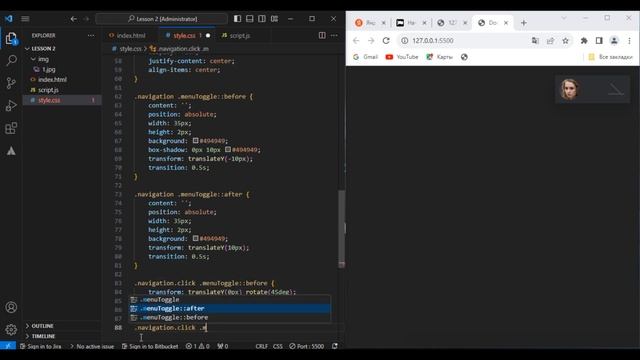Screen dimensions: 640x360
Task: Open Chrome extensions puzzle icon
Action: pos(584,40)
